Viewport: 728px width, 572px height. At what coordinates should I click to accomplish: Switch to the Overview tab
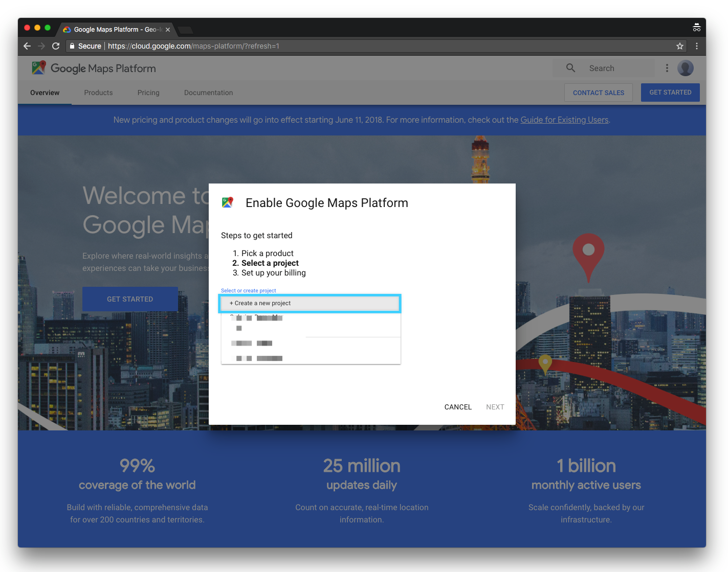click(45, 93)
